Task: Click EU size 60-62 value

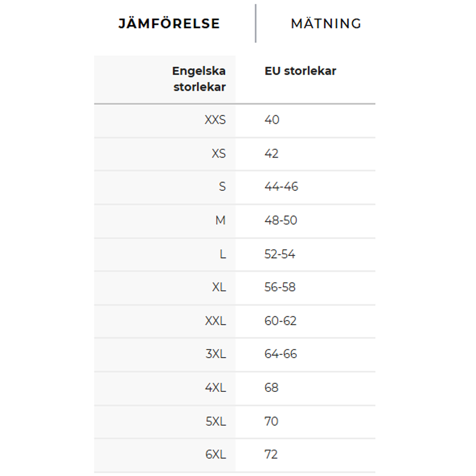Action: point(280,321)
